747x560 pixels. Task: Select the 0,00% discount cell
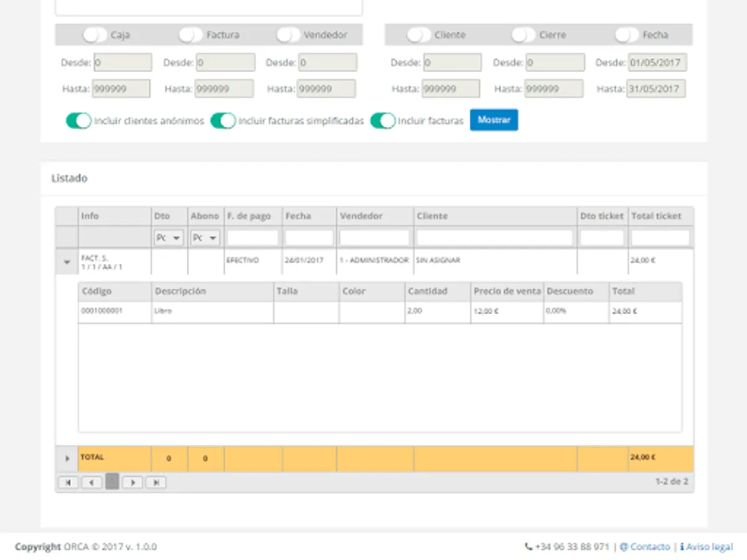tap(576, 312)
